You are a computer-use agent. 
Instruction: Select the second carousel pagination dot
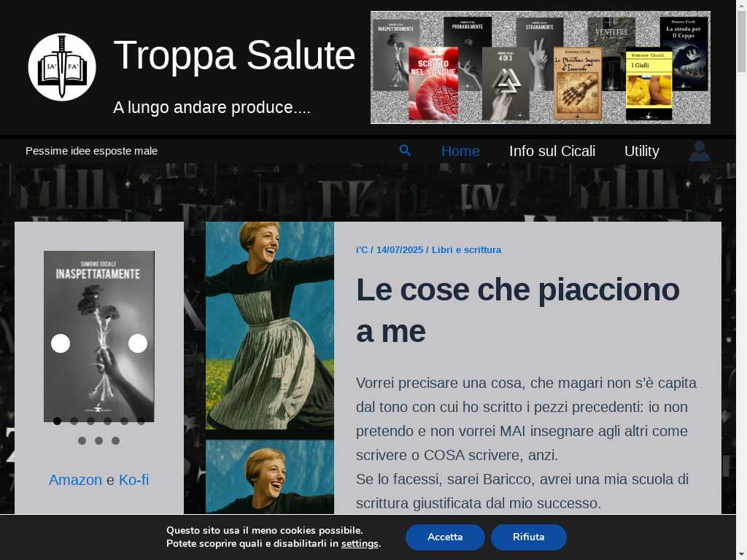tap(74, 421)
